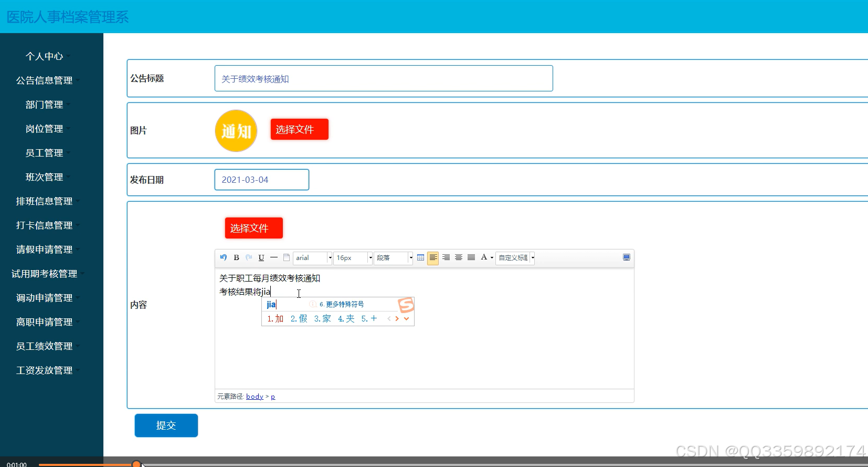Screen dimensions: 868x467
Task: Insert a horizontal line in the editor
Action: click(x=274, y=257)
